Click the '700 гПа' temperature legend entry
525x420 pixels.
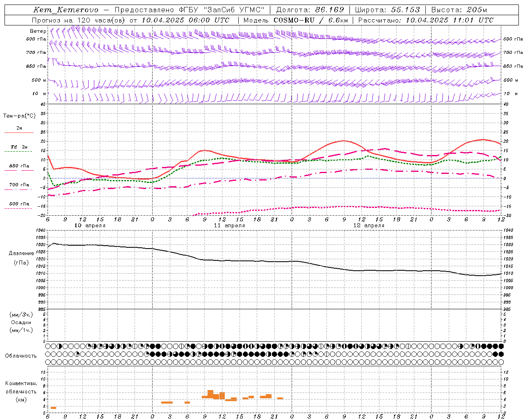(x=19, y=185)
